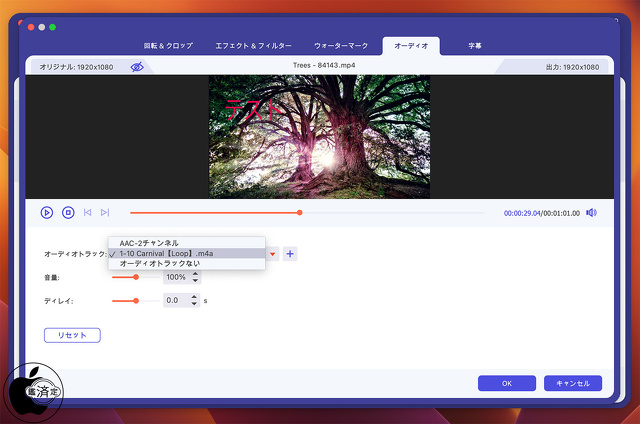640x424 pixels.
Task: Click the リセット reset button
Action: click(72, 335)
